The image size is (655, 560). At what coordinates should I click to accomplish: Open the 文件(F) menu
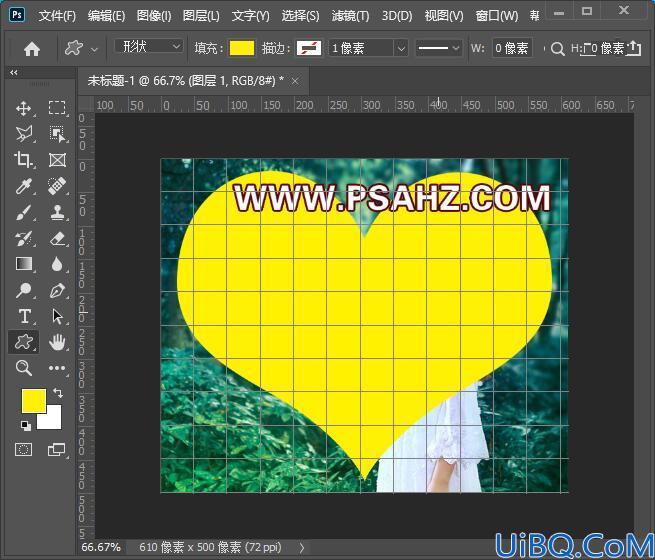(x=57, y=16)
